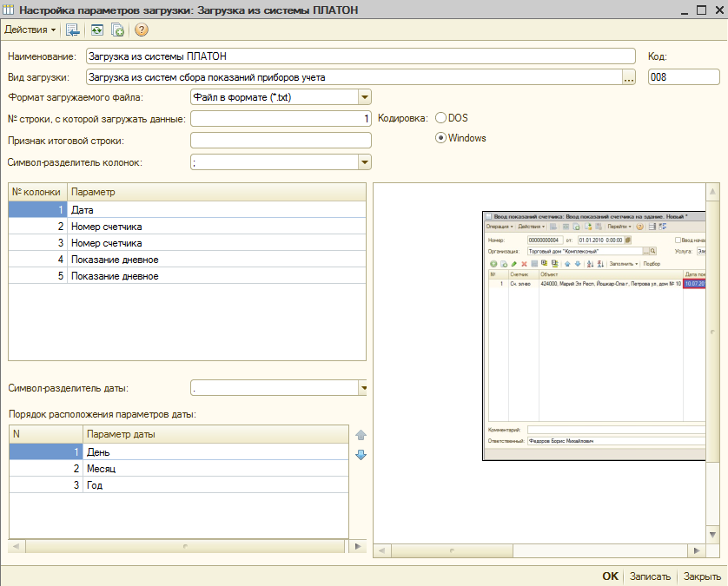The height and width of the screenshot is (586, 728).
Task: Click the № колонки column header
Action: 37,192
